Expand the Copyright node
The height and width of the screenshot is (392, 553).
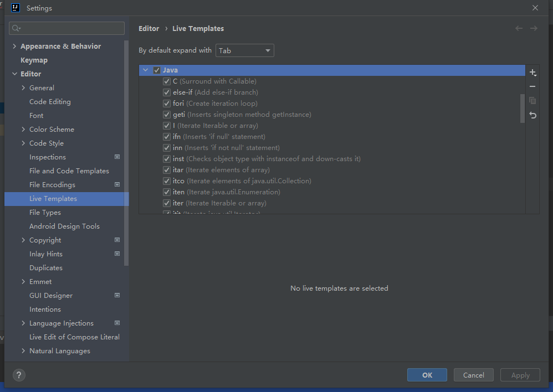pyautogui.click(x=23, y=240)
